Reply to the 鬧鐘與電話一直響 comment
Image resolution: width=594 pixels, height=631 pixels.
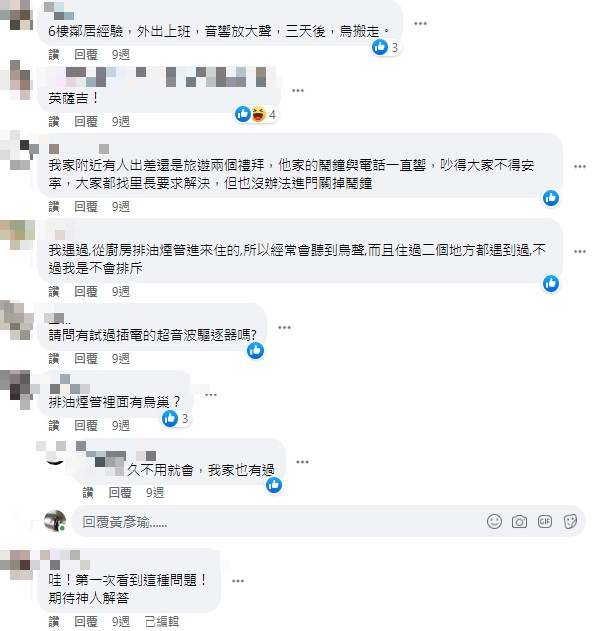(86, 206)
